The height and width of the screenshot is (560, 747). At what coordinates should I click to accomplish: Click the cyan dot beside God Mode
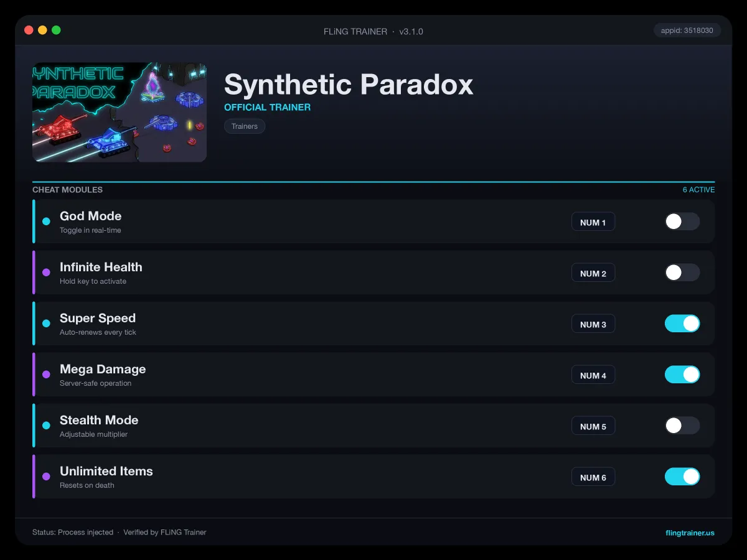[x=46, y=222]
